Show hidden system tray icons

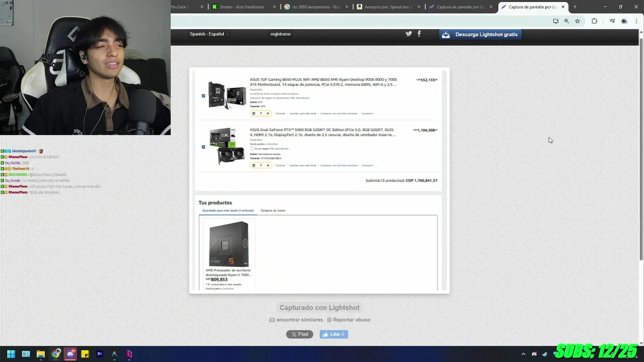coord(523,354)
